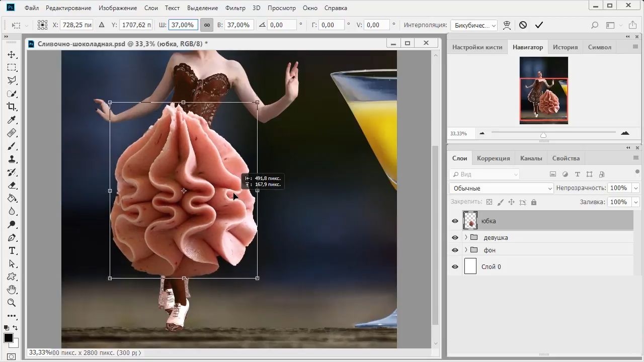
Task: Open the extra tools ellipsis menu
Action: click(x=12, y=316)
